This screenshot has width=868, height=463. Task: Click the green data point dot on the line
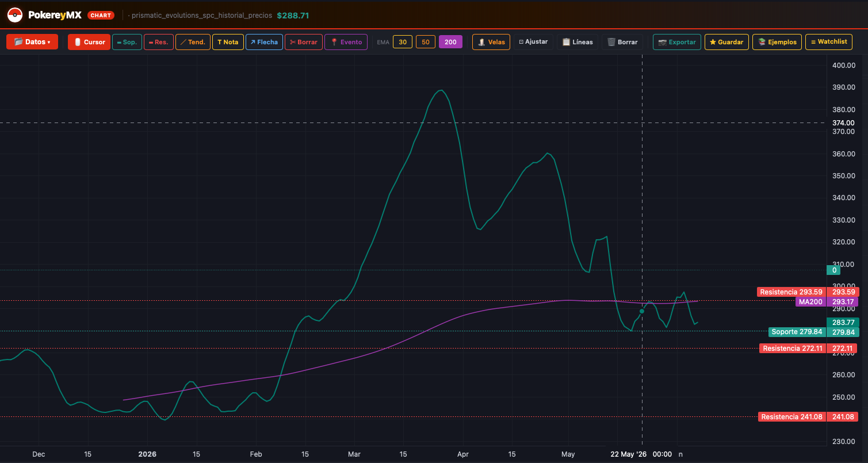(x=642, y=311)
